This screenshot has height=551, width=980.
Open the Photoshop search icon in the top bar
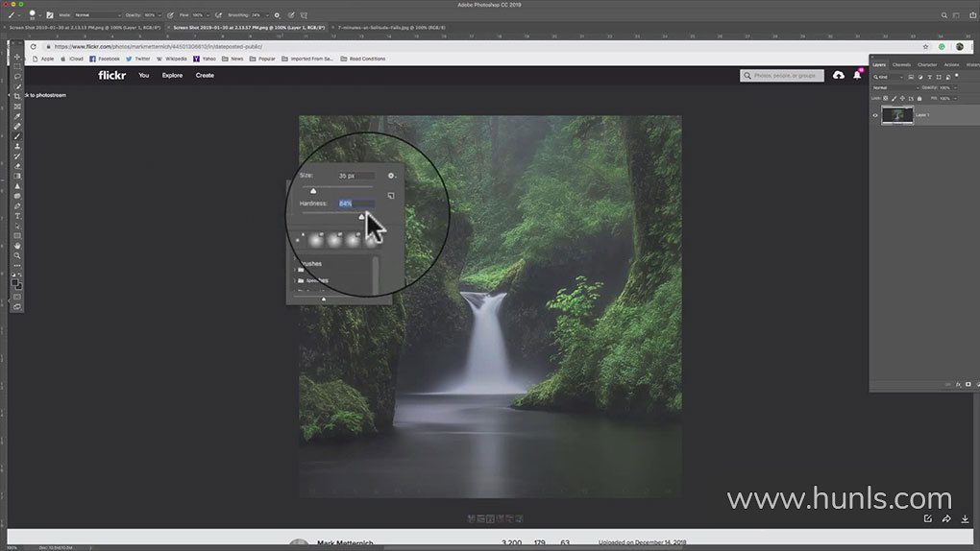point(943,15)
